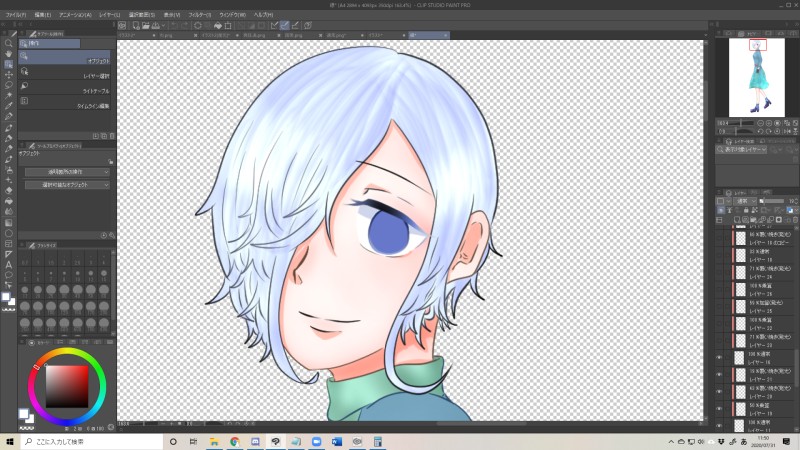This screenshot has height=450, width=800.
Task: Adjust the layer opacity slider
Action: tap(772, 201)
